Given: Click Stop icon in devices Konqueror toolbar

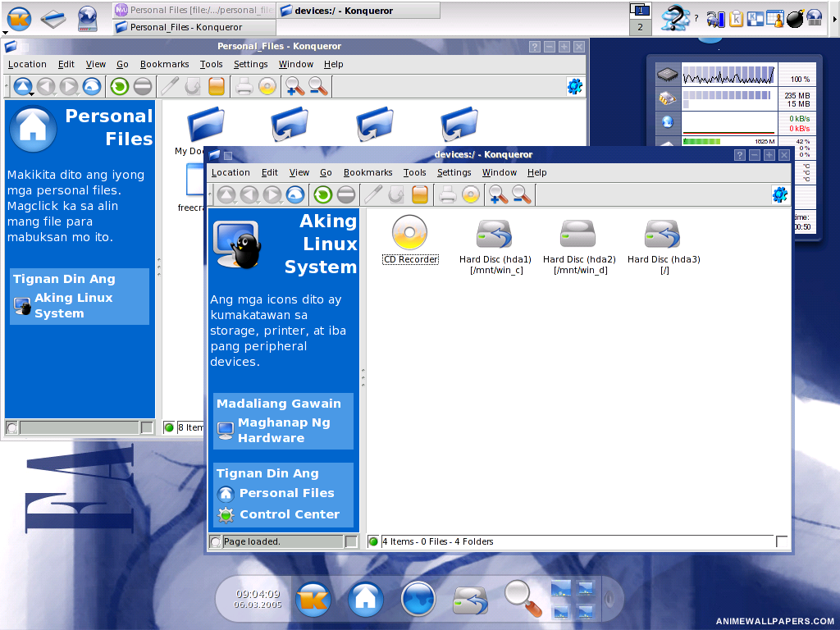Looking at the screenshot, I should [x=346, y=194].
